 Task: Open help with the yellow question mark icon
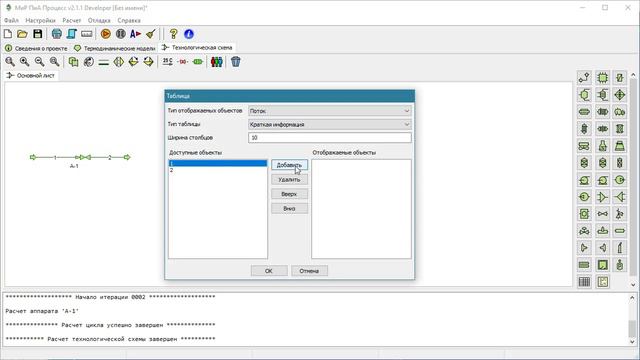pos(173,34)
